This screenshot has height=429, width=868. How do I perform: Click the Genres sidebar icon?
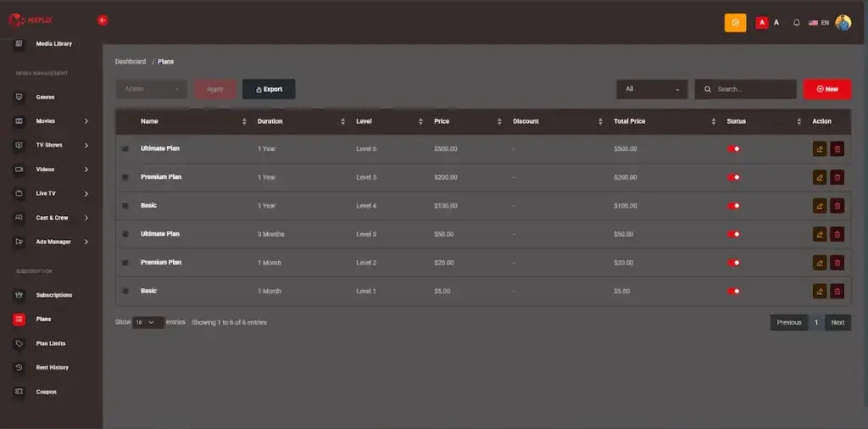[x=19, y=97]
